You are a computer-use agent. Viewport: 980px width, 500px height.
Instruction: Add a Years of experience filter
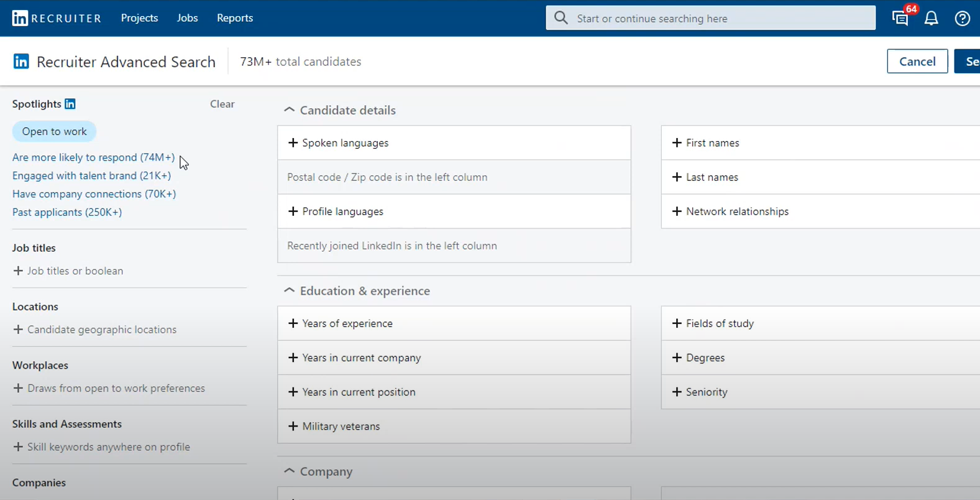click(x=347, y=323)
